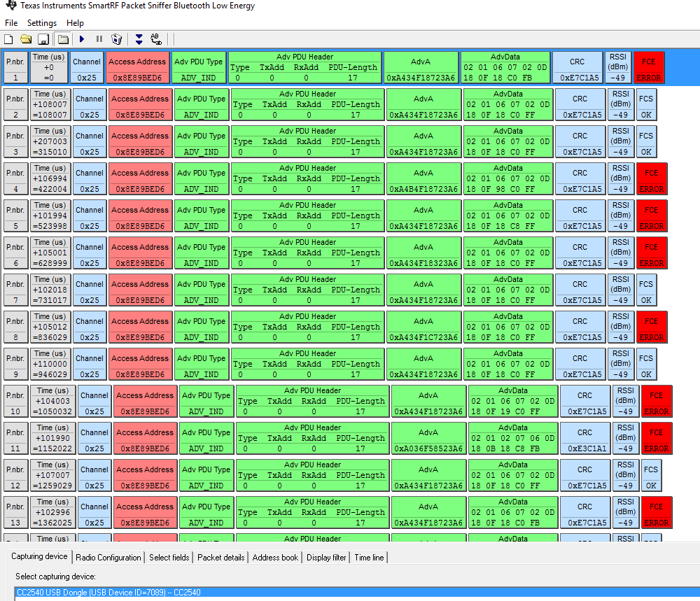Screen dimensions: 700x601
Task: Select AdvA 0xA434F18323A6 in packet 6
Action: (x=423, y=253)
